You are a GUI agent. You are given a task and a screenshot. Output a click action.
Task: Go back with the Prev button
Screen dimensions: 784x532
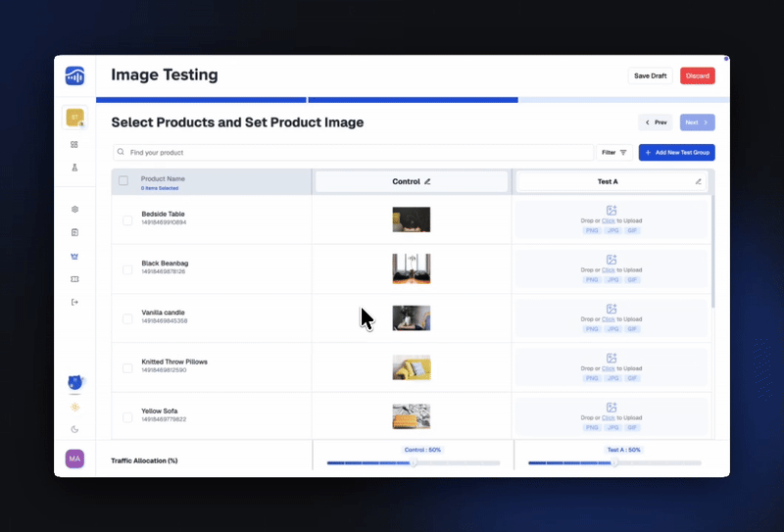coord(656,122)
